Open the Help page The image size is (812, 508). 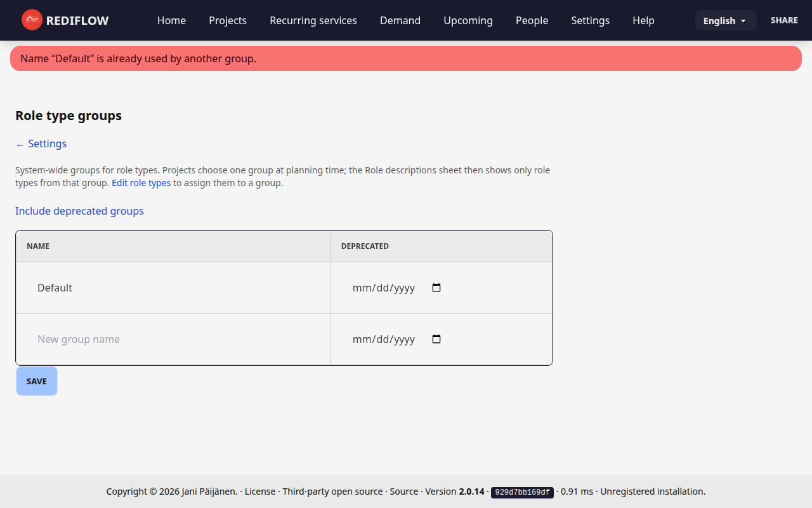pyautogui.click(x=643, y=20)
